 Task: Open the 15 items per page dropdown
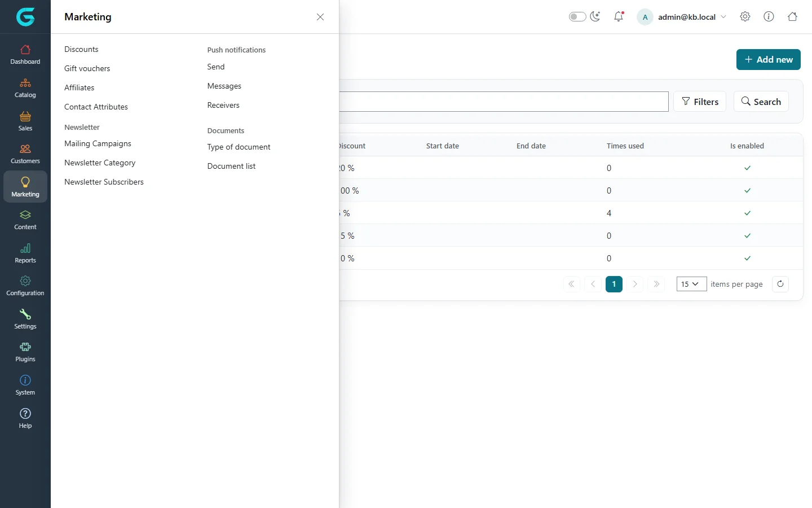691,284
